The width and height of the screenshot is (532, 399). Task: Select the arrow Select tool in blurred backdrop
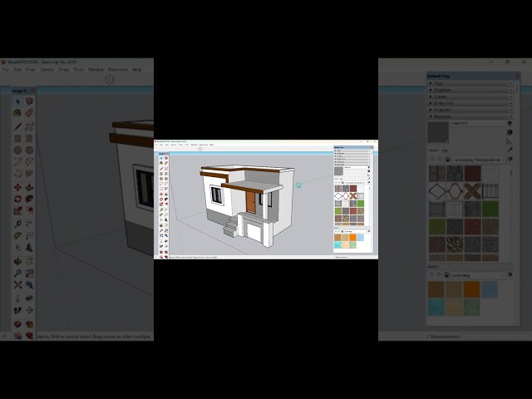click(x=17, y=101)
